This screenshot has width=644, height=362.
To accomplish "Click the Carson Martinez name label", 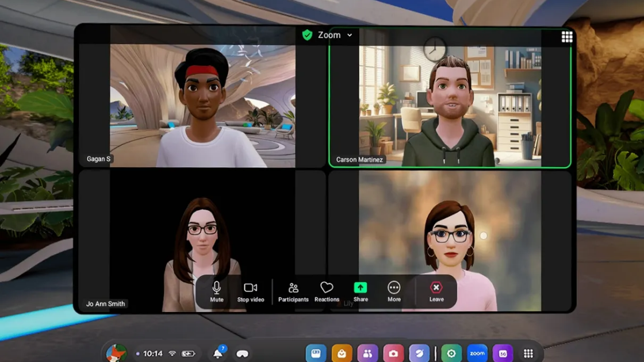I will 359,160.
